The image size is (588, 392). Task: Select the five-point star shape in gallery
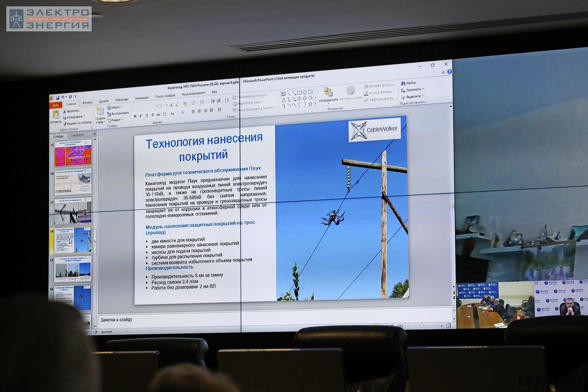point(310,104)
